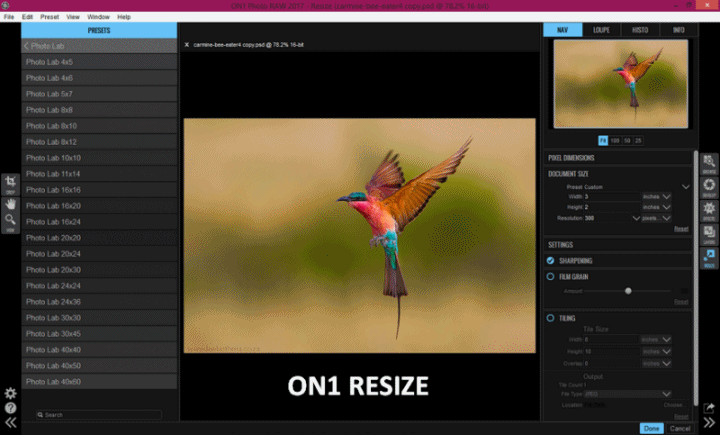This screenshot has width=720, height=435.
Task: Click the presets Search field
Action: click(99, 415)
